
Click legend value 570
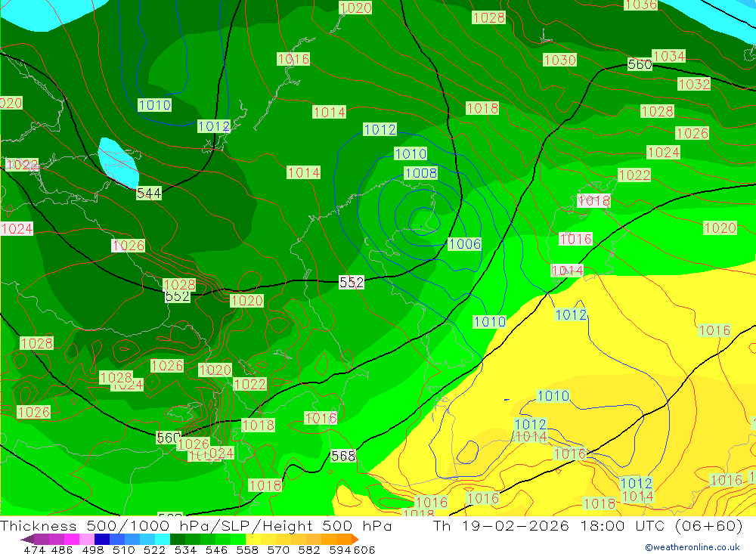tap(278, 549)
